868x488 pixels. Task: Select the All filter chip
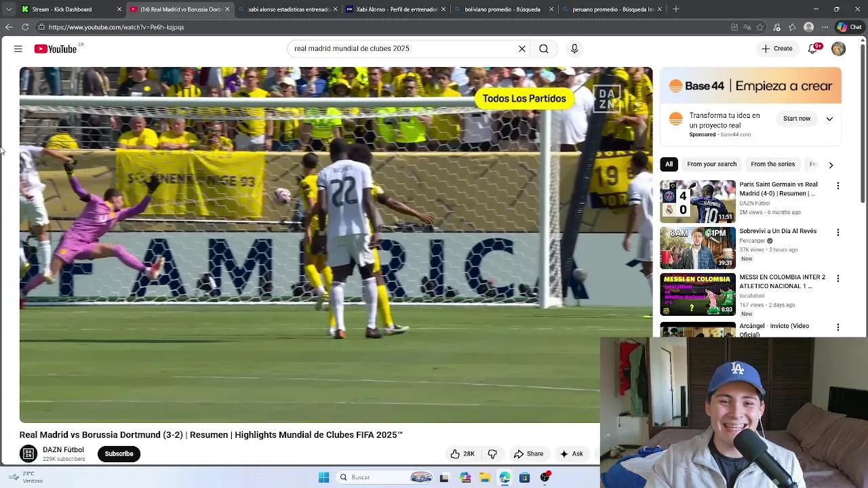click(669, 164)
